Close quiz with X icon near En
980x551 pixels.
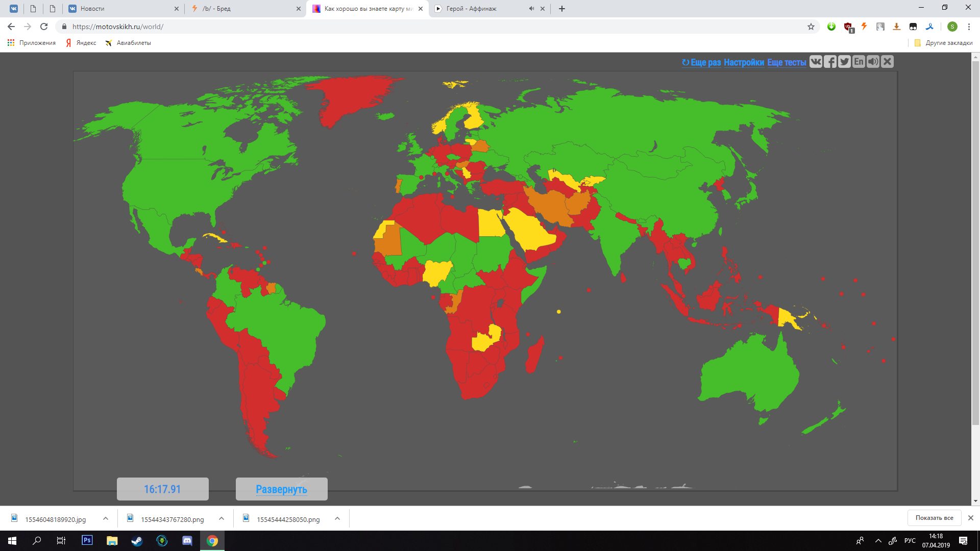pos(888,62)
